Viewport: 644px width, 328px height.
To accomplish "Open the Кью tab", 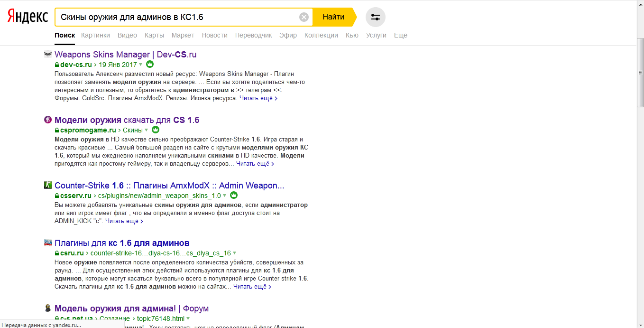I will click(x=352, y=35).
